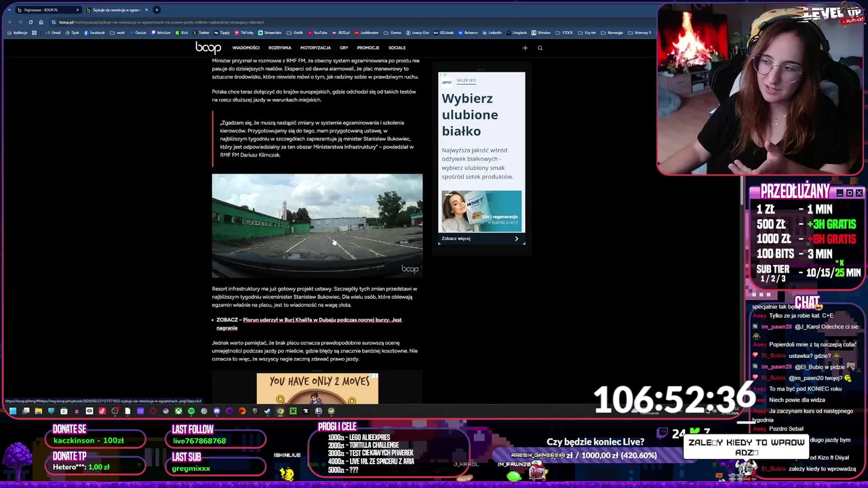
Task: Open the tab search dropdown arrow
Action: pyautogui.click(x=10, y=10)
